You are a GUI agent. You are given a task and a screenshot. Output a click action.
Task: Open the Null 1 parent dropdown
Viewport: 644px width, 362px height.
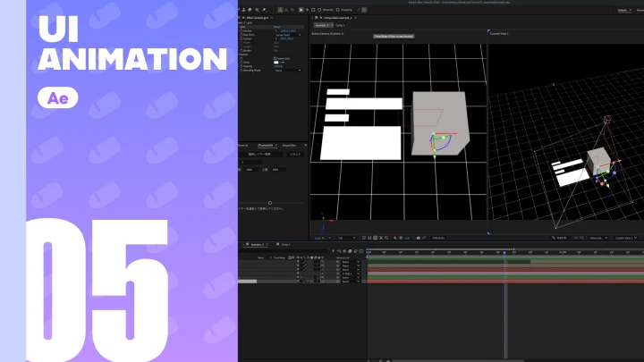click(x=352, y=274)
